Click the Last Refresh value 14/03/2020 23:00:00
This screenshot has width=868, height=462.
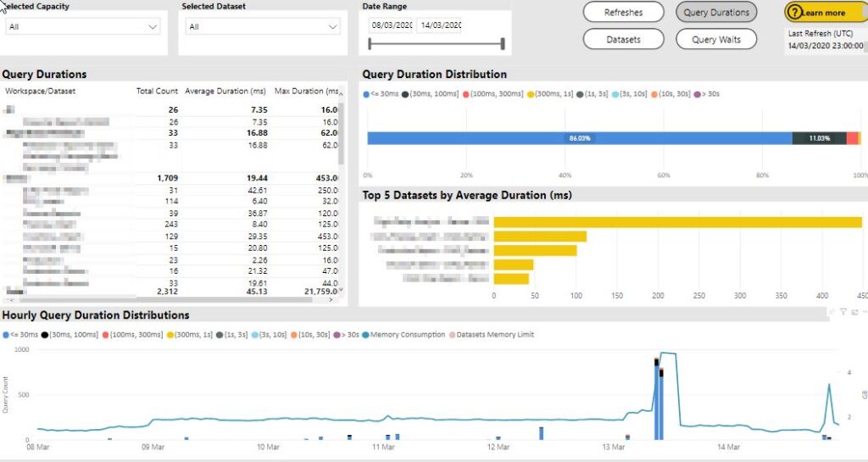pos(826,46)
